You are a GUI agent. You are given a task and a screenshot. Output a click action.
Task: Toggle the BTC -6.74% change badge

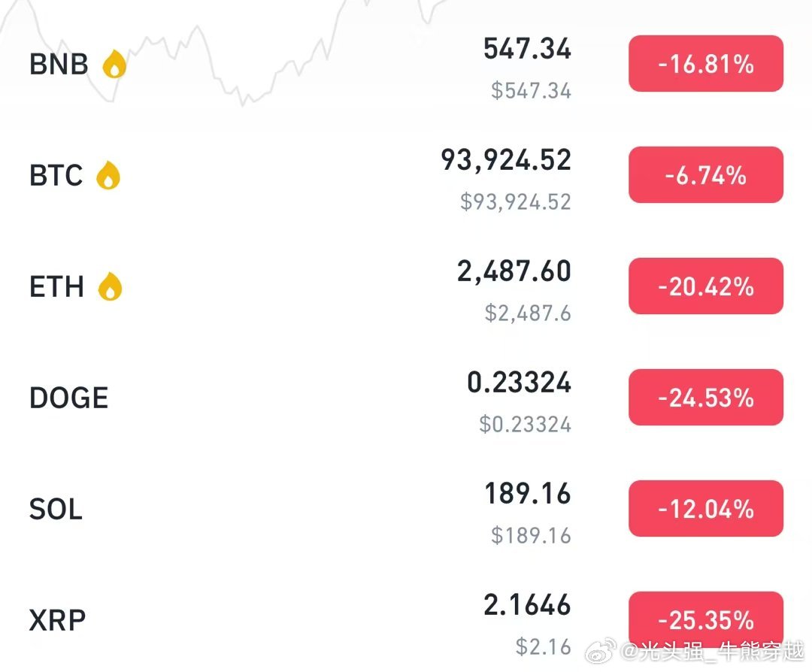pyautogui.click(x=706, y=175)
